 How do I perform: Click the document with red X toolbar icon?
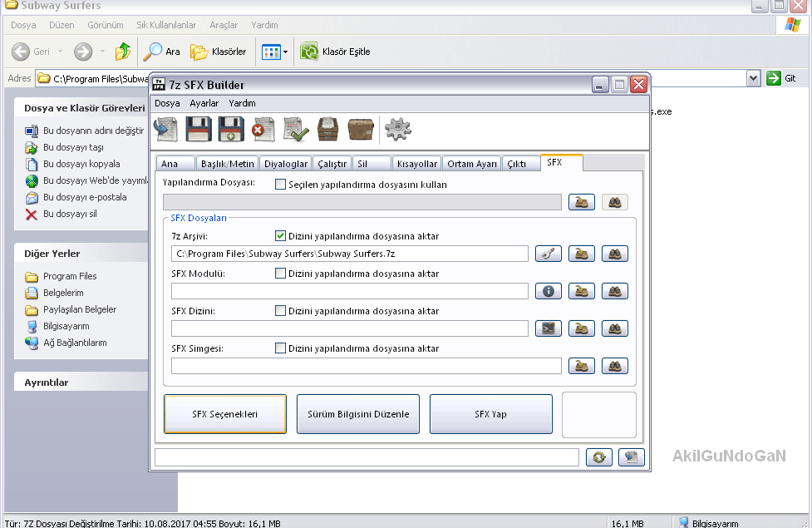point(263,129)
